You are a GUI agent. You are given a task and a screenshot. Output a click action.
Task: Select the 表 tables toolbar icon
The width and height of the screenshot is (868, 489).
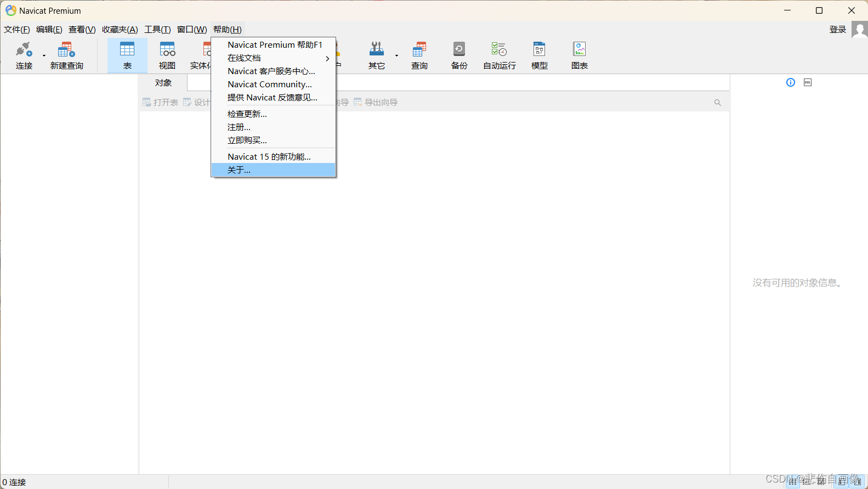coord(127,55)
